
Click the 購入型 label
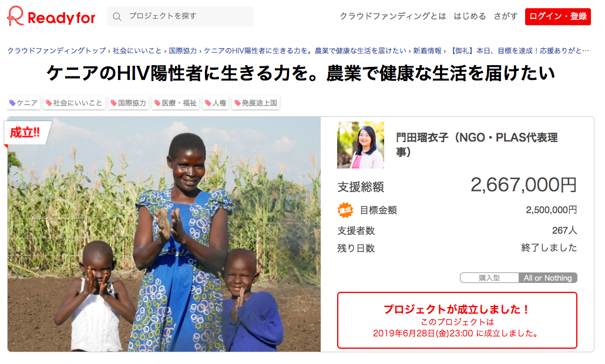pos(489,278)
